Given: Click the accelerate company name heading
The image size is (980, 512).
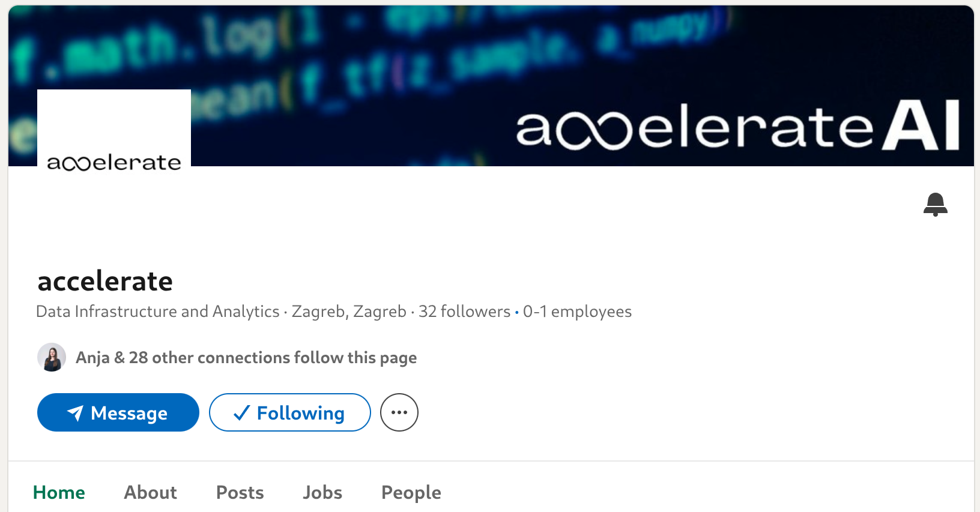Looking at the screenshot, I should (104, 280).
